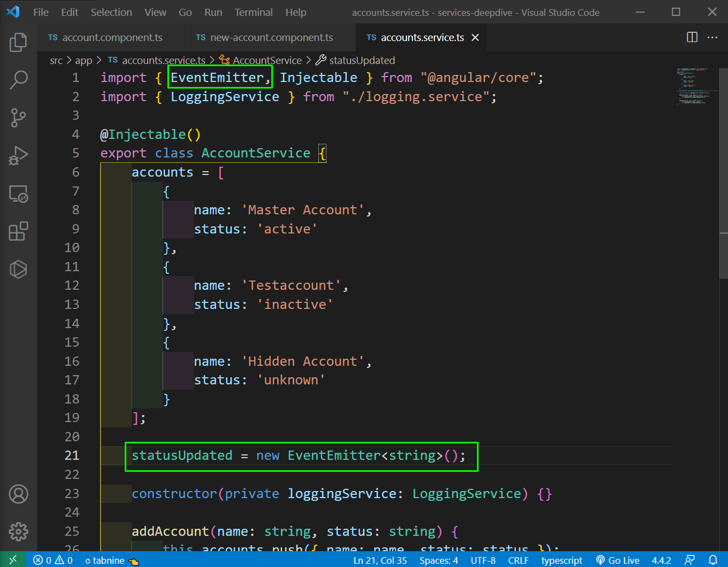Open the Search view icon

click(19, 80)
